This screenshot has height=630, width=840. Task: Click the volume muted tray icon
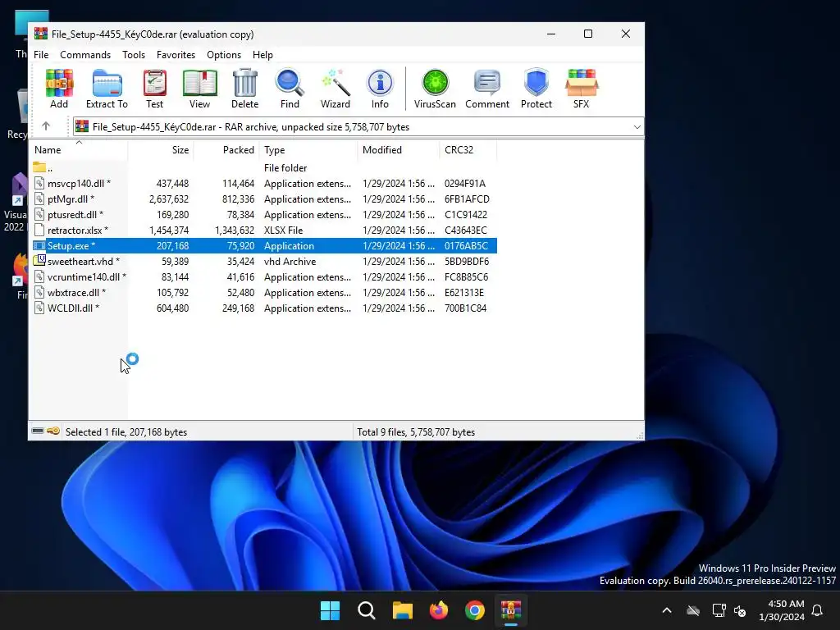740,610
